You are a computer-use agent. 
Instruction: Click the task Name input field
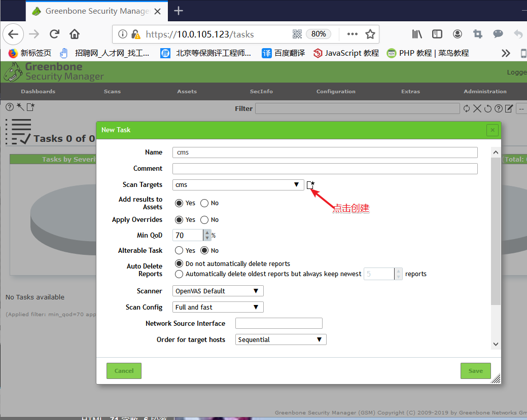pos(325,152)
